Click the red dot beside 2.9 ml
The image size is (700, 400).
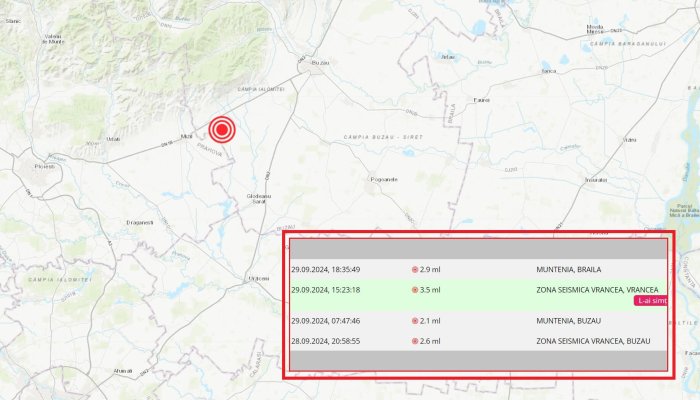click(x=415, y=270)
